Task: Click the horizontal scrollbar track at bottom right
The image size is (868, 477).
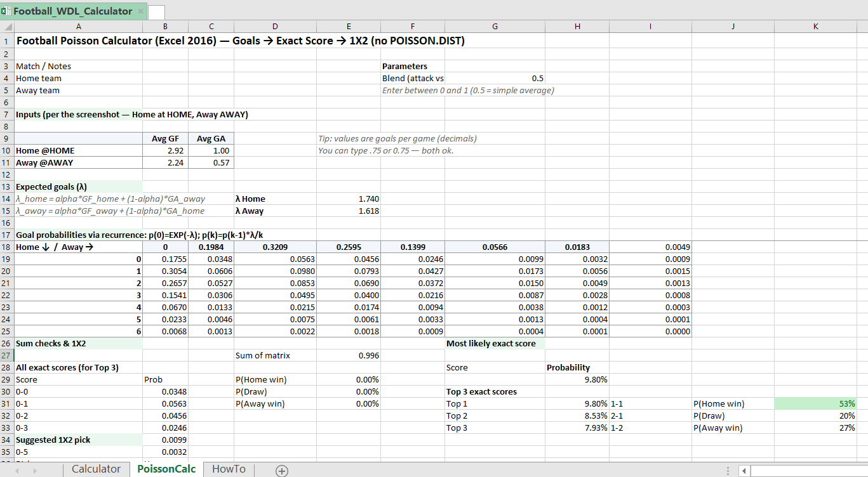Action: (x=806, y=469)
